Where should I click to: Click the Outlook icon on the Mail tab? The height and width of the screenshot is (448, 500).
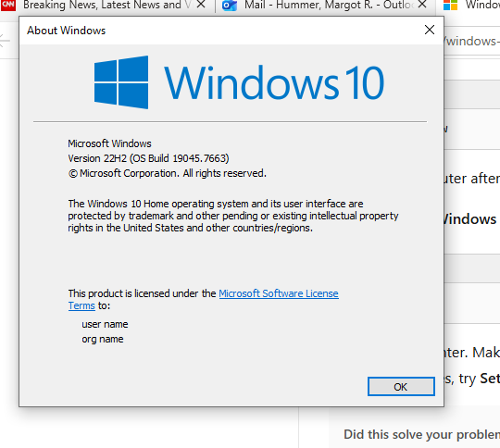tap(230, 6)
